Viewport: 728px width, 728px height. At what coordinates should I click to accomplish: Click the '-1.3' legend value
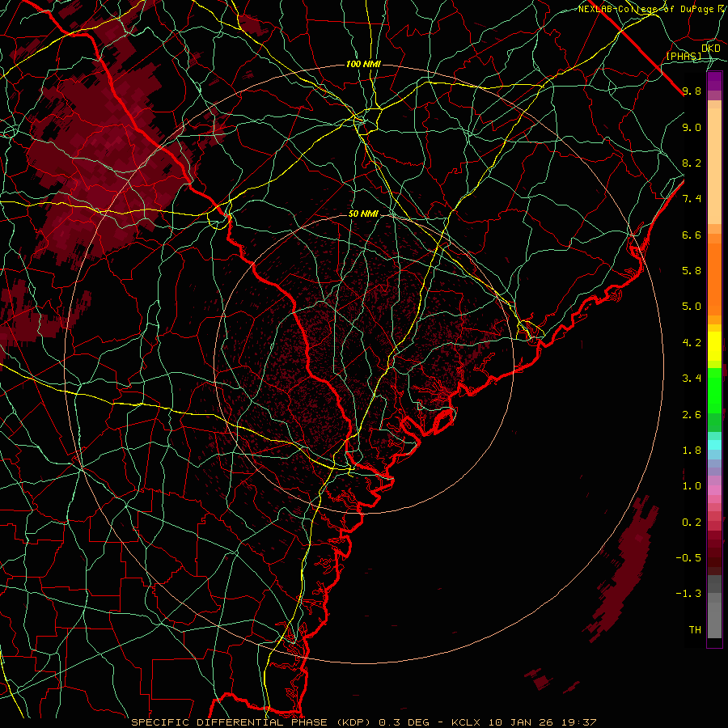pos(688,594)
